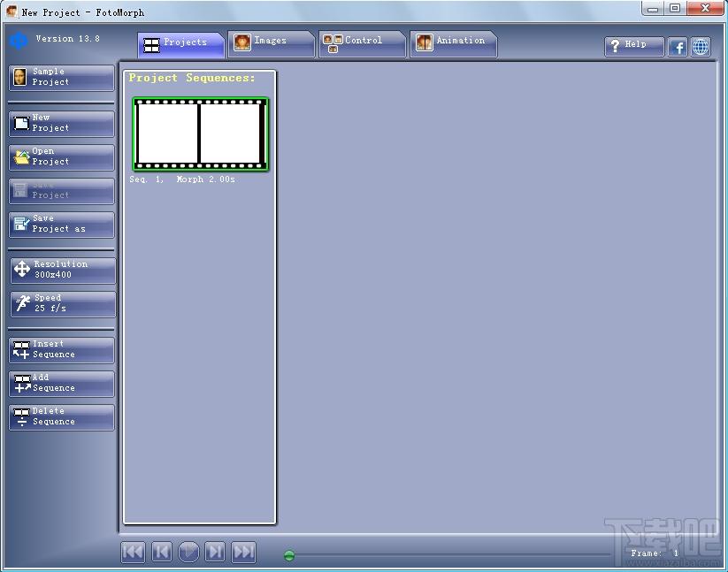Viewport: 728px width, 572px height.
Task: Click the Facebook icon
Action: click(x=678, y=47)
